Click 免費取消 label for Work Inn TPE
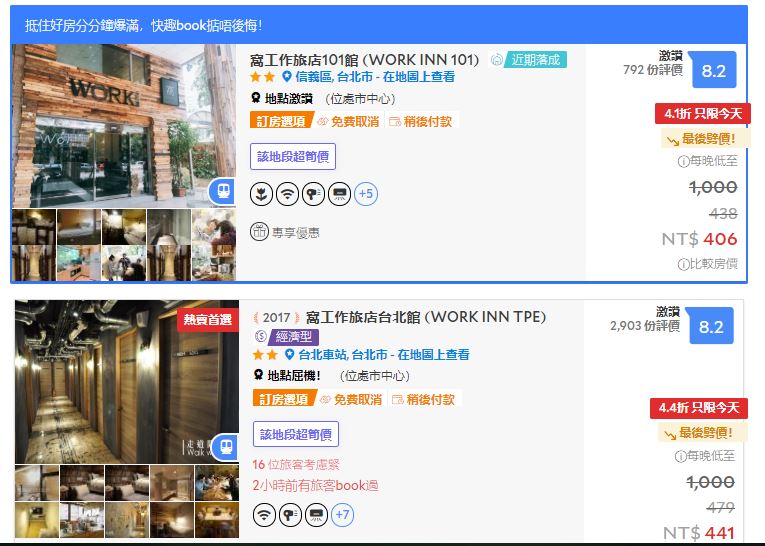Viewport: 765px width, 546px height. coord(358,399)
